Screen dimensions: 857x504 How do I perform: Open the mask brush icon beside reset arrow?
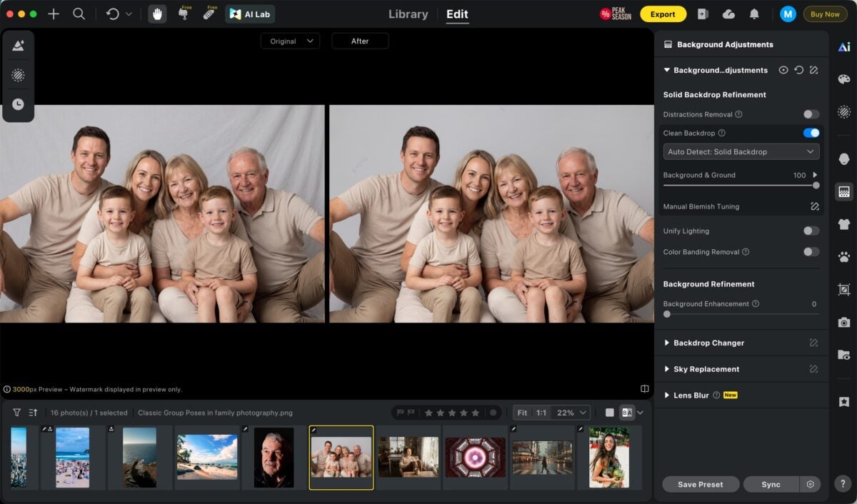pos(813,70)
